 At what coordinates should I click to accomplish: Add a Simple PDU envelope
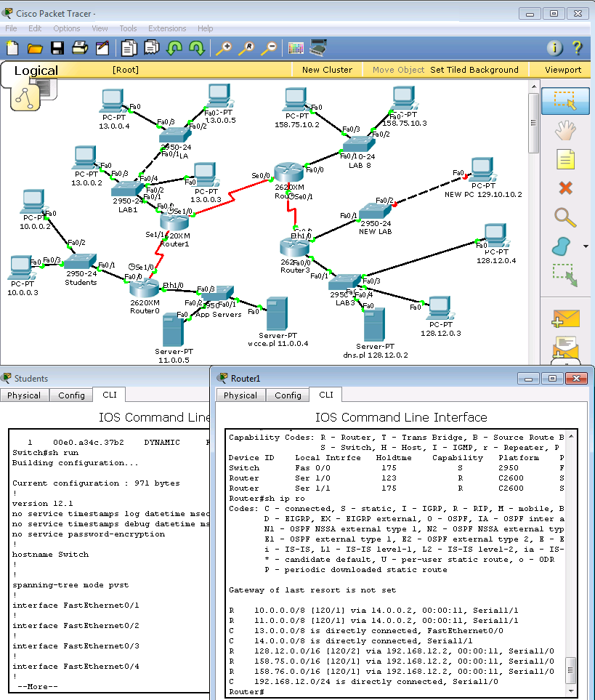coord(565,318)
